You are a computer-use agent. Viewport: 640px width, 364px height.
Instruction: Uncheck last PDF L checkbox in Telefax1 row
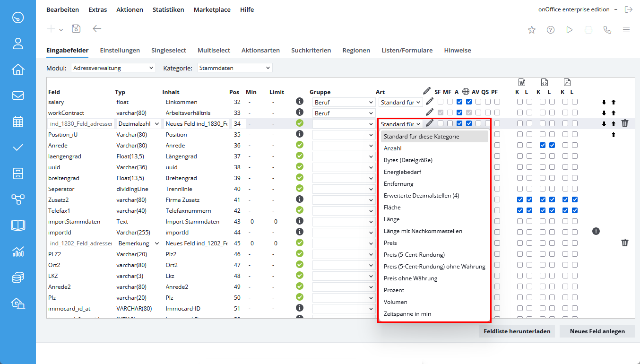point(575,210)
